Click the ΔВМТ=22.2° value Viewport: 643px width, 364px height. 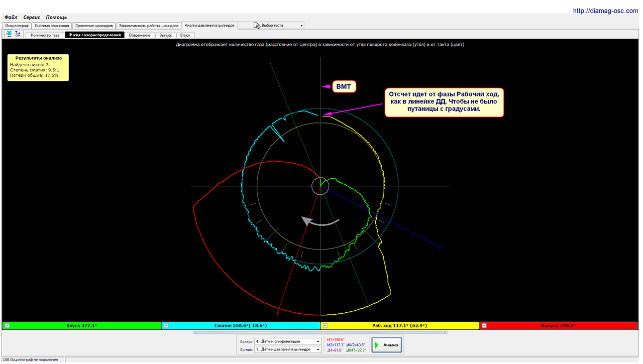click(356, 350)
